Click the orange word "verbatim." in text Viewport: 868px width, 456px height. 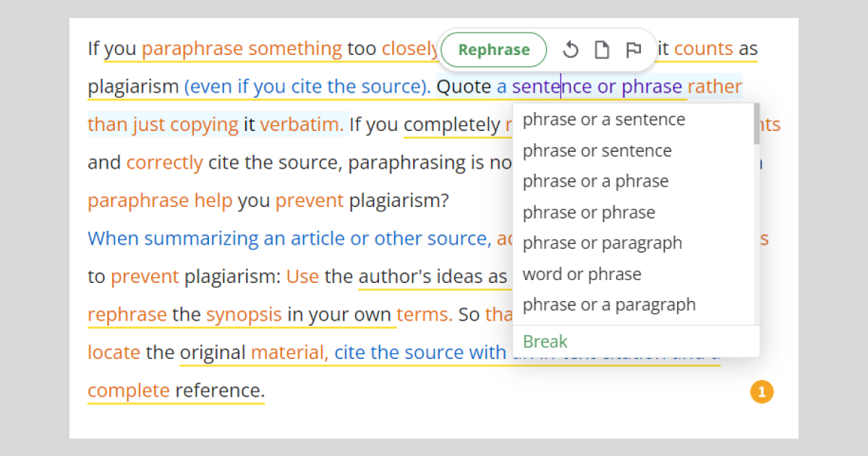[302, 124]
